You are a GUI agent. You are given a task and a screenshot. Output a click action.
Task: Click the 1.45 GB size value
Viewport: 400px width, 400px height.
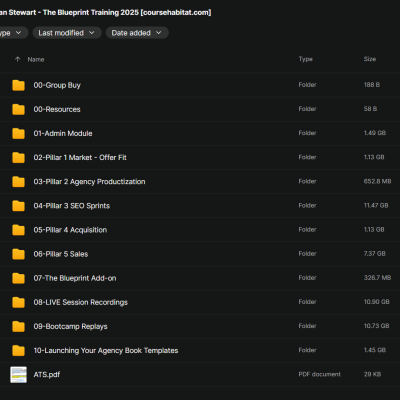pyautogui.click(x=375, y=350)
